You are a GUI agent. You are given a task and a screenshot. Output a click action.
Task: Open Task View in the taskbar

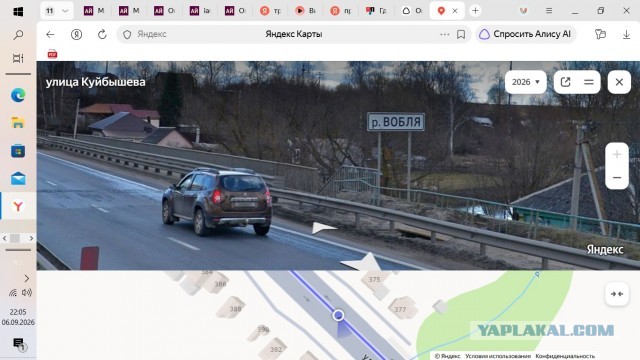tap(18, 58)
